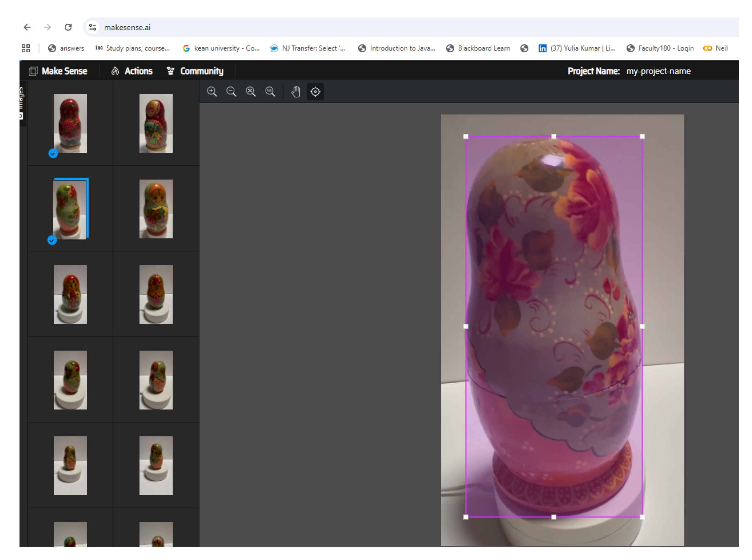Toggle the crosshair cursor icon
The width and height of the screenshot is (752, 560).
(x=315, y=92)
